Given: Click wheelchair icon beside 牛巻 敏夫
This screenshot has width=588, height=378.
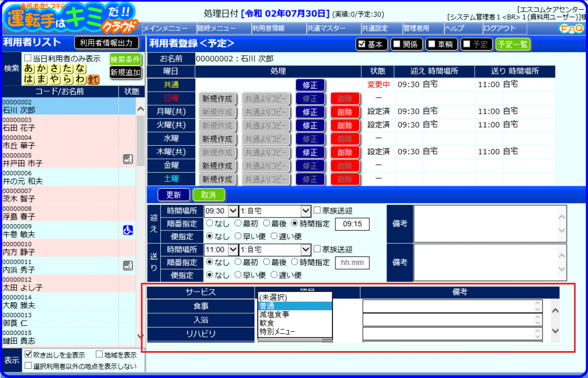Looking at the screenshot, I should click(x=128, y=230).
